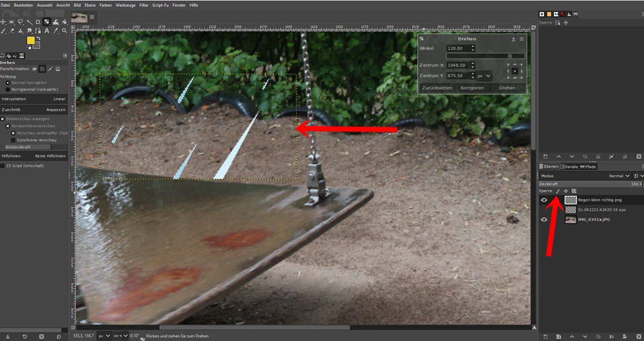
Task: Switch to the Pfade tab
Action: pos(589,167)
